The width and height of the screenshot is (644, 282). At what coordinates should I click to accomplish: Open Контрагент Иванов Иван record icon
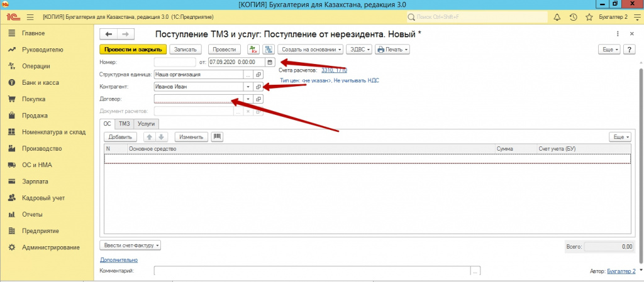tap(258, 87)
